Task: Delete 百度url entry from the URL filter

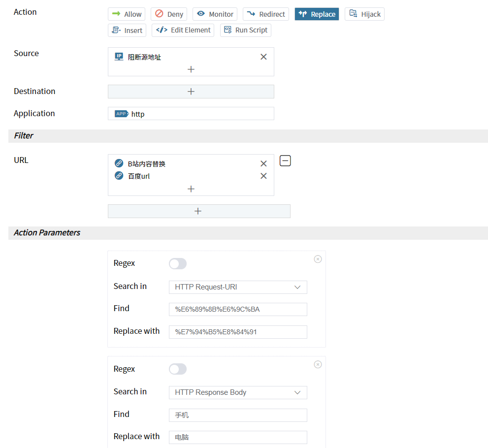Action: [263, 176]
